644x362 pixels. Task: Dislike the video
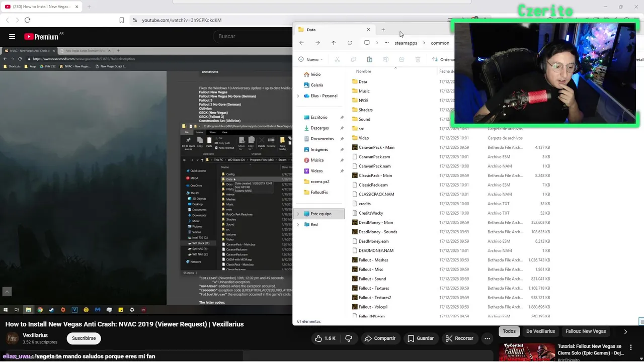[349, 338]
